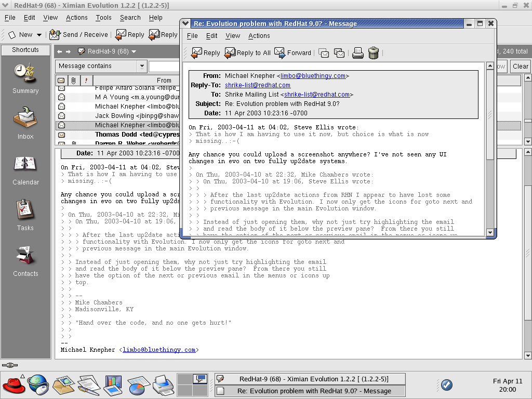Select the Thomas Dodd message row
Viewport: 532px width, 399px height.
coord(117,135)
